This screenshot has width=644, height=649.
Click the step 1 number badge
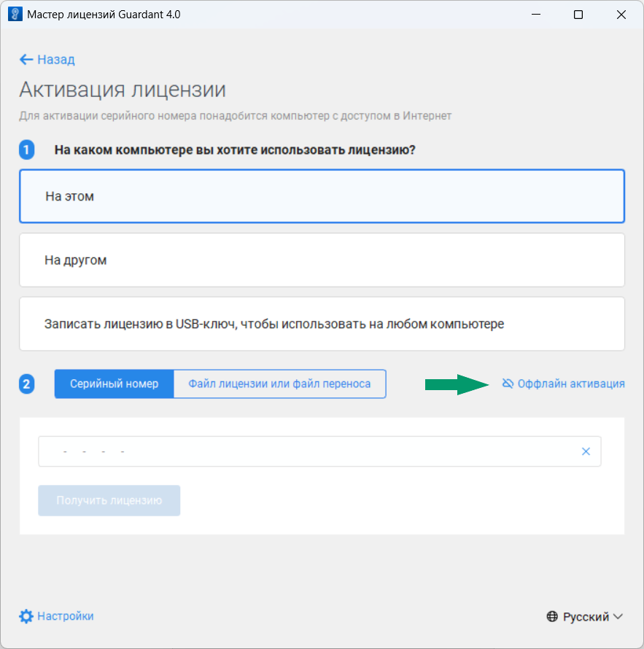click(27, 150)
